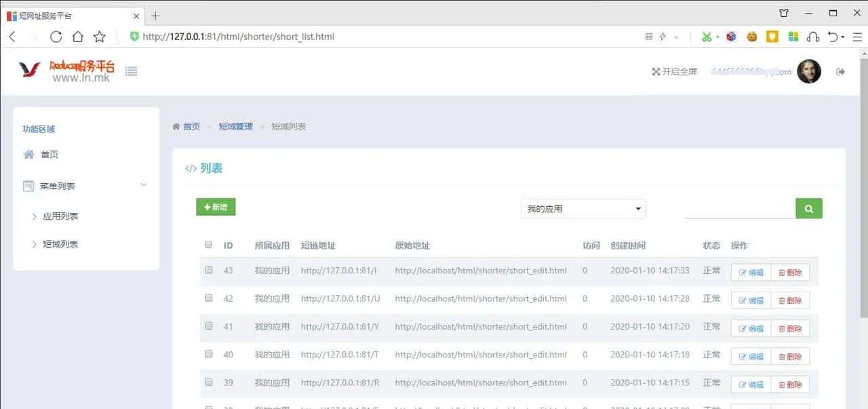The height and width of the screenshot is (409, 868).
Task: Click the green magnifier search icon
Action: pyautogui.click(x=808, y=208)
